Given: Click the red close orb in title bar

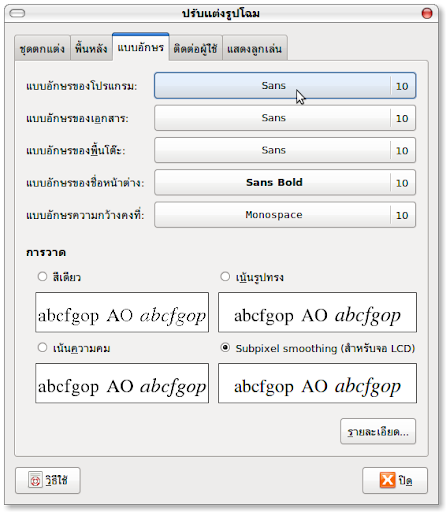Looking at the screenshot, I should pos(427,13).
